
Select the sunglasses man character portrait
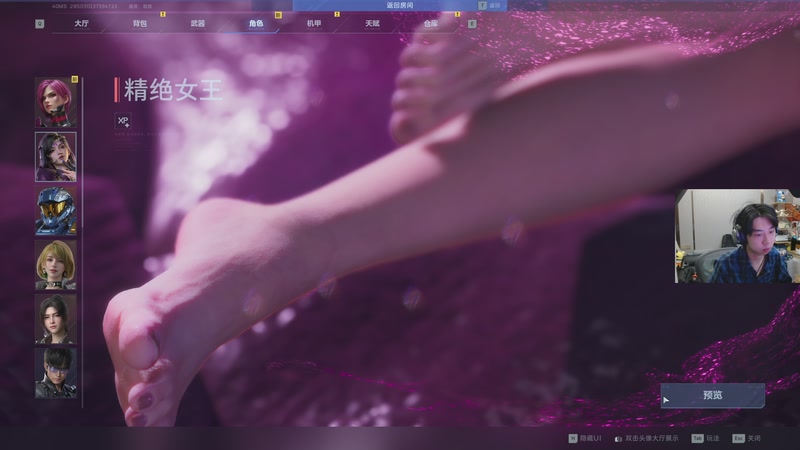pyautogui.click(x=56, y=373)
